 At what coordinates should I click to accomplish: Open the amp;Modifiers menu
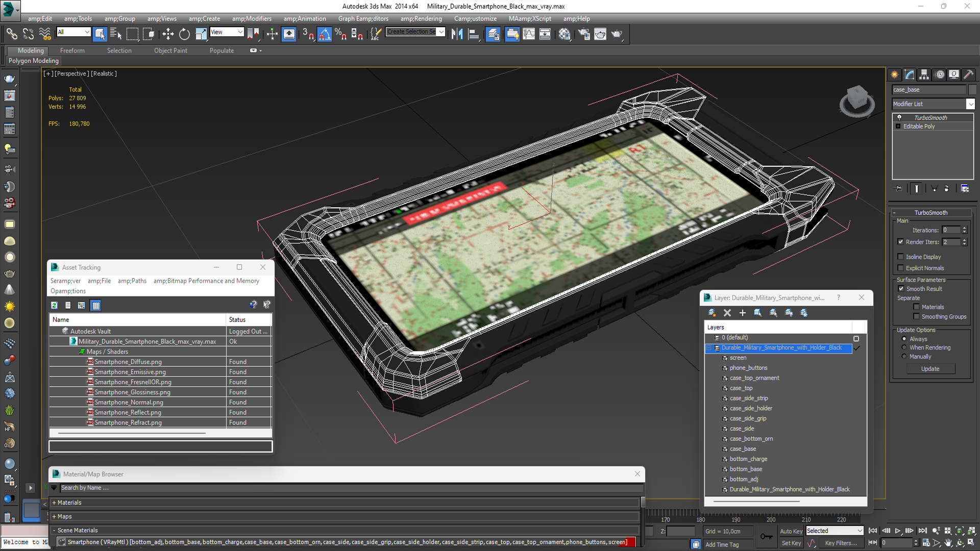point(252,18)
